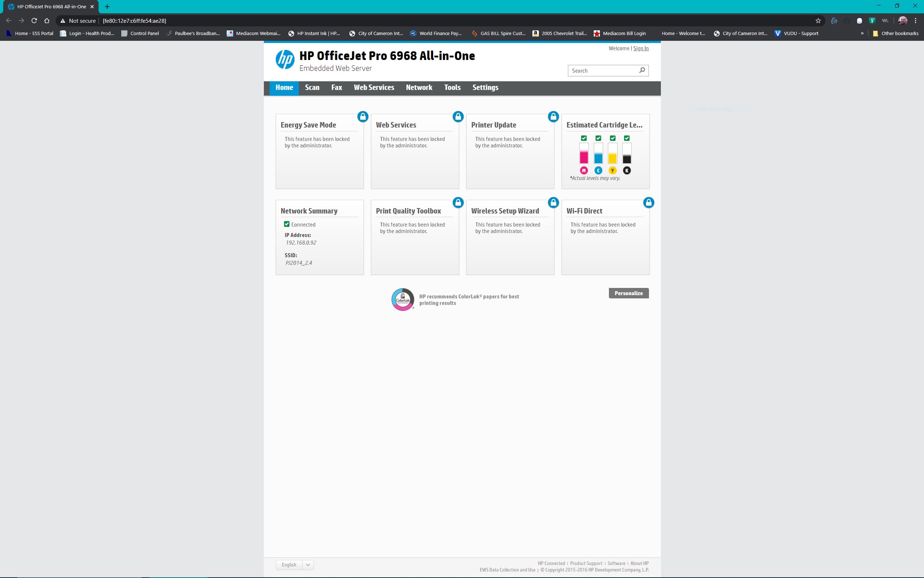Click the Sign In link
This screenshot has width=924, height=578.
641,48
